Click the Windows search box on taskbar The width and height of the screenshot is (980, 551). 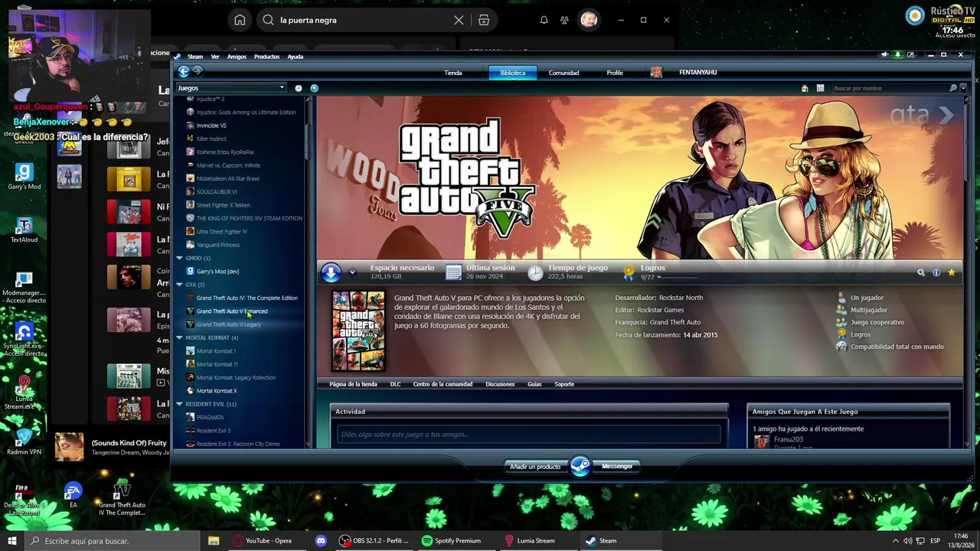tap(112, 541)
